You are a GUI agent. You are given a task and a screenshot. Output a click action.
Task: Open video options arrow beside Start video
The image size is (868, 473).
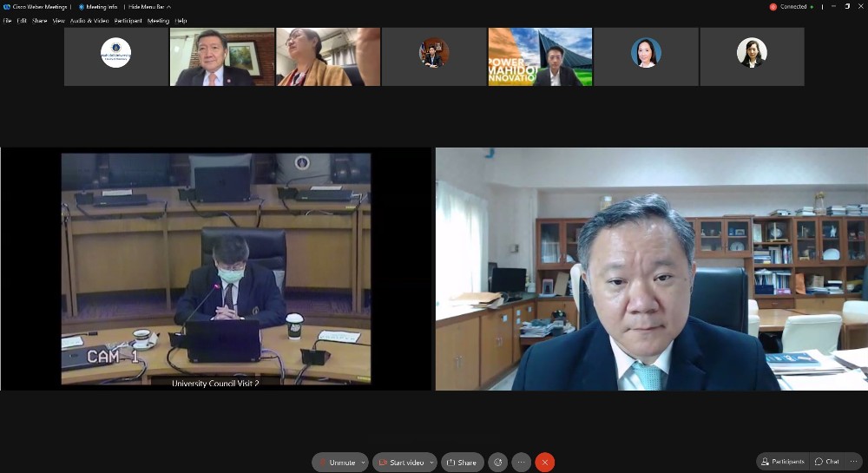coord(431,463)
